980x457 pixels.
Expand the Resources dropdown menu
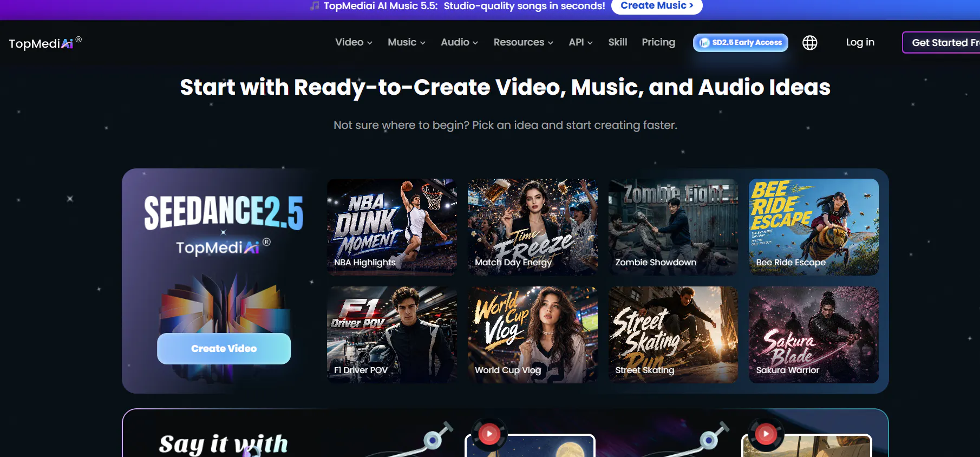523,42
